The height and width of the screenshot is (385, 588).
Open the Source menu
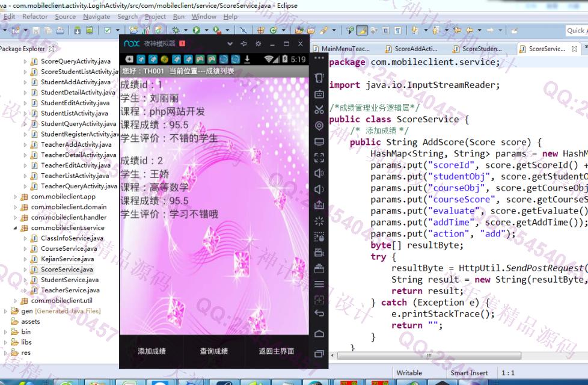pyautogui.click(x=66, y=16)
